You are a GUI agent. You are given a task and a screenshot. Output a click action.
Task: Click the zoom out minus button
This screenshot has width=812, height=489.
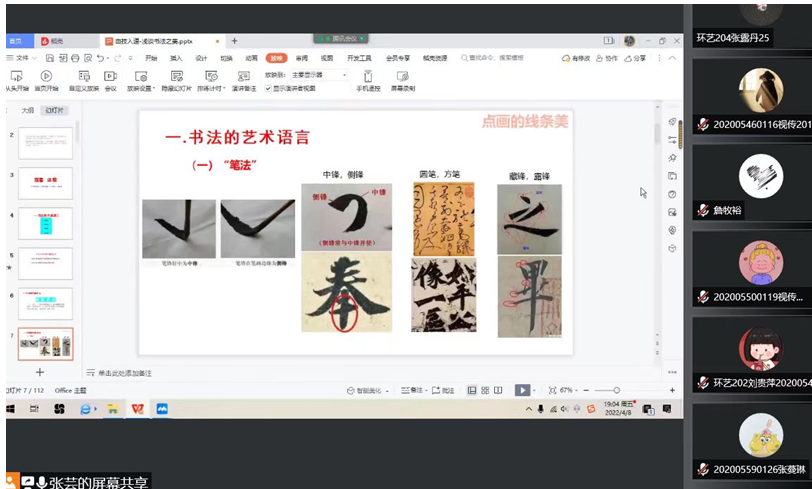coord(586,391)
